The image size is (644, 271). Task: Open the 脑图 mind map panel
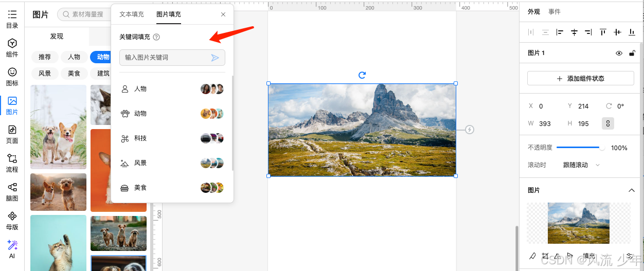pyautogui.click(x=12, y=192)
